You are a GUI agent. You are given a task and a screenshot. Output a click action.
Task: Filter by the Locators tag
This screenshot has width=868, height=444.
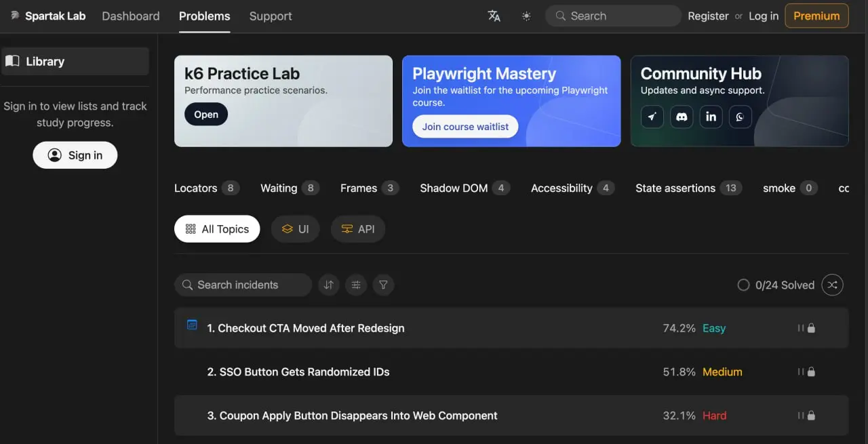pos(207,188)
